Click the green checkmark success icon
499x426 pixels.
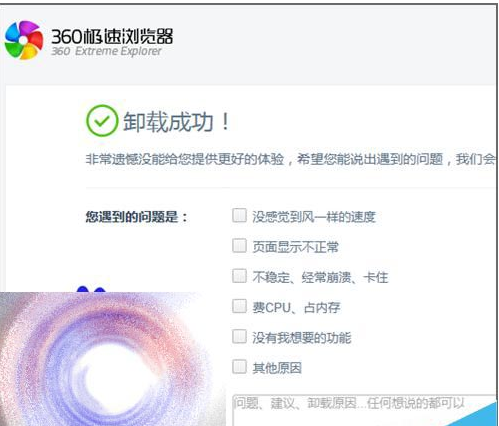tap(102, 120)
